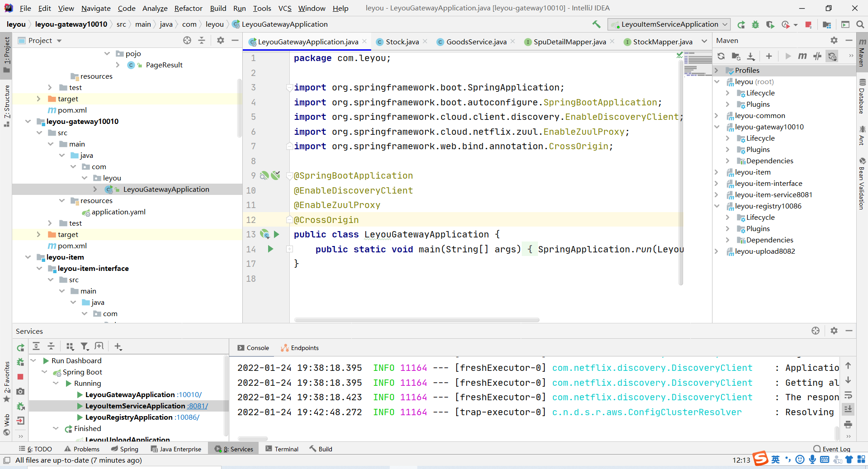Viewport: 868px width, 469px height.
Task: Switch to Stock.java editor tab
Action: [x=402, y=42]
